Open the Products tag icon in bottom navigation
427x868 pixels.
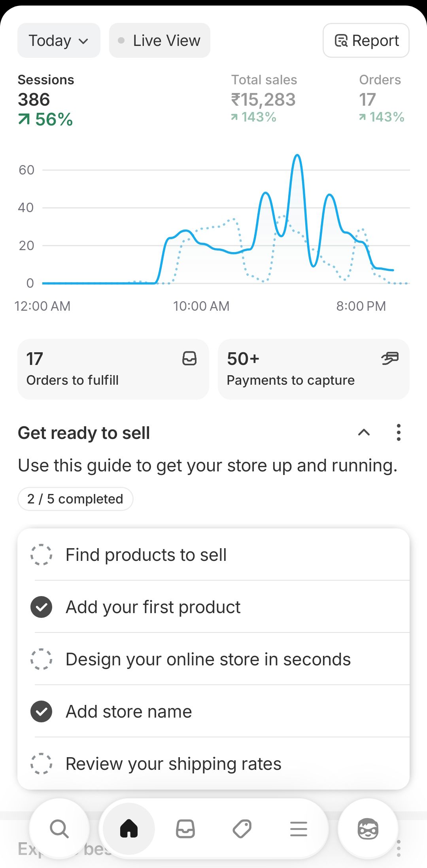[x=242, y=828]
